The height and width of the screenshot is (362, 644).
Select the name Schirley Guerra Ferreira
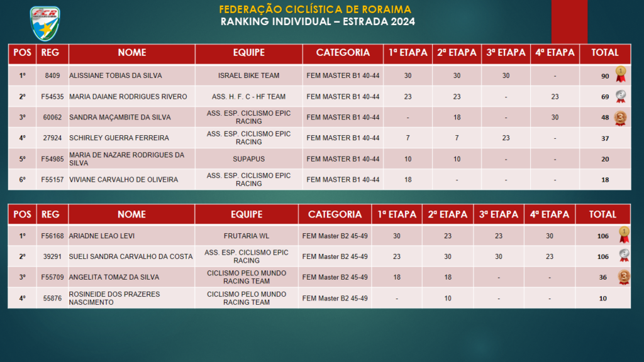119,138
